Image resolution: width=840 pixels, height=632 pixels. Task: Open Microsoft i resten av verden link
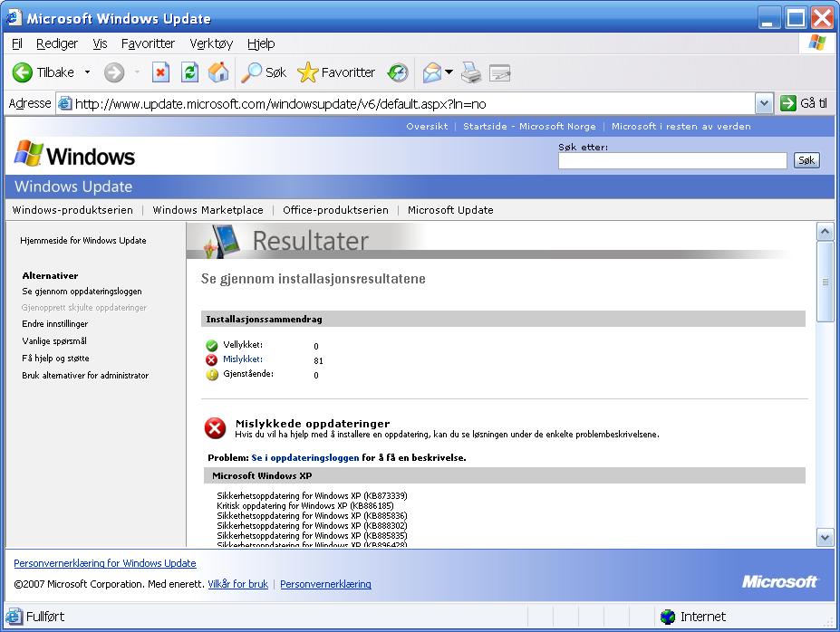coord(681,126)
